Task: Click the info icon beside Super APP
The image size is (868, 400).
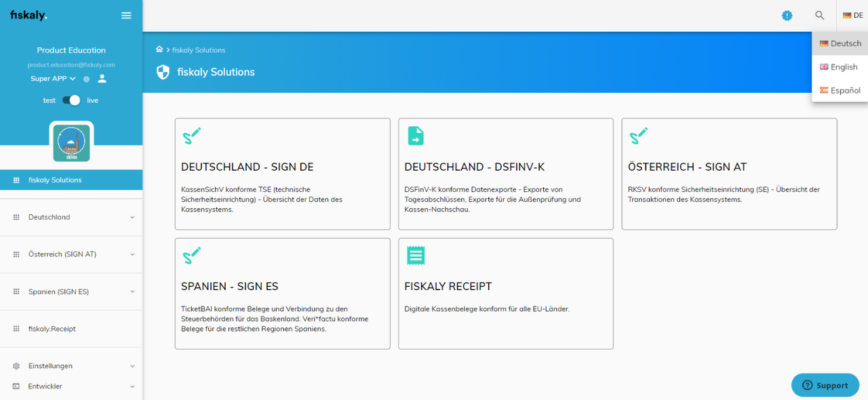Action: (x=86, y=79)
